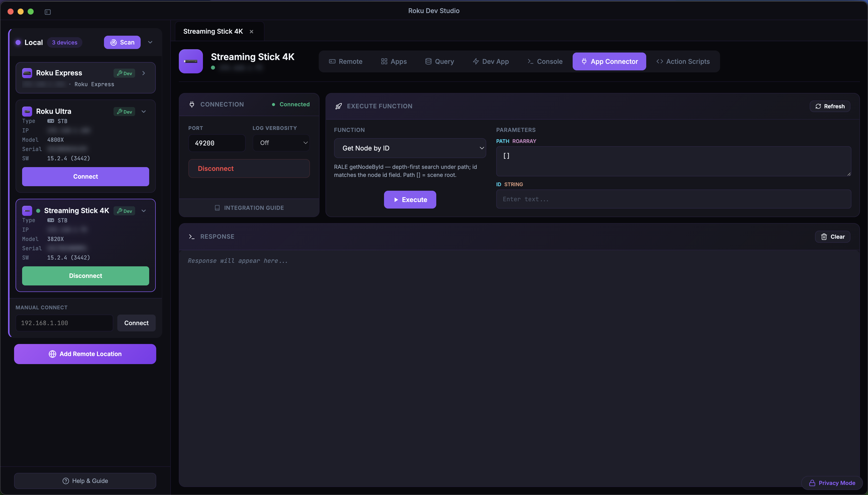
Task: Click the Dev wrench badge on Streaming Stick 4K
Action: coord(124,211)
